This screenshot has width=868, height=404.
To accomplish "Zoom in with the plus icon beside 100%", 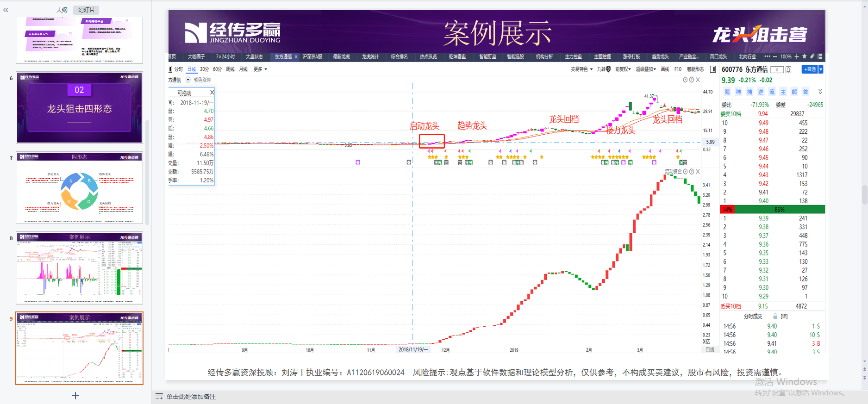I will [797, 57].
